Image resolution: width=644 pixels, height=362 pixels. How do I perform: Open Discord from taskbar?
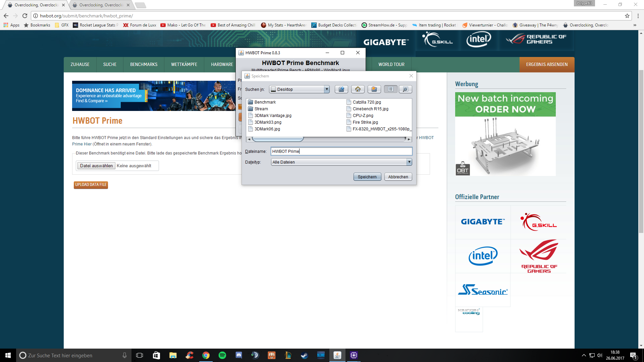tap(238, 355)
